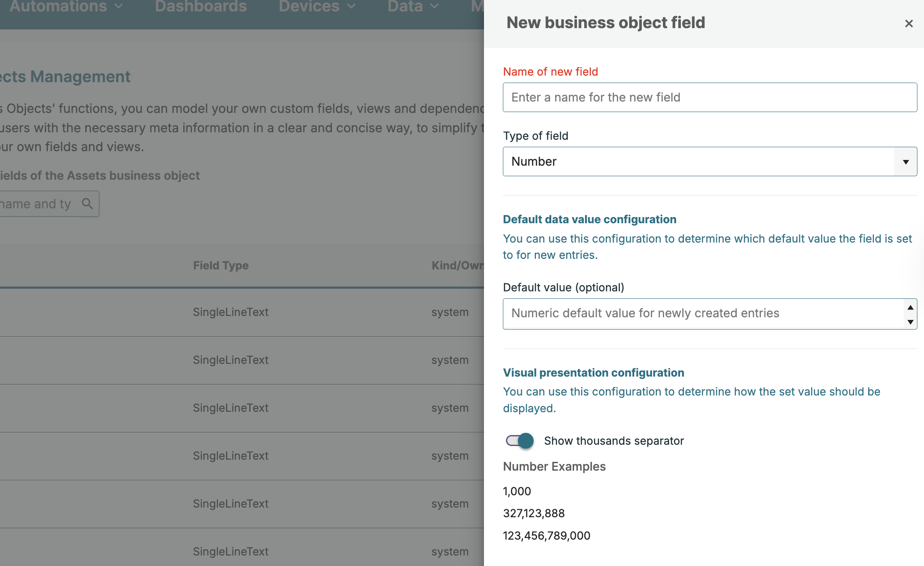Close the New business object field panel
The image size is (924, 566).
pyautogui.click(x=909, y=24)
